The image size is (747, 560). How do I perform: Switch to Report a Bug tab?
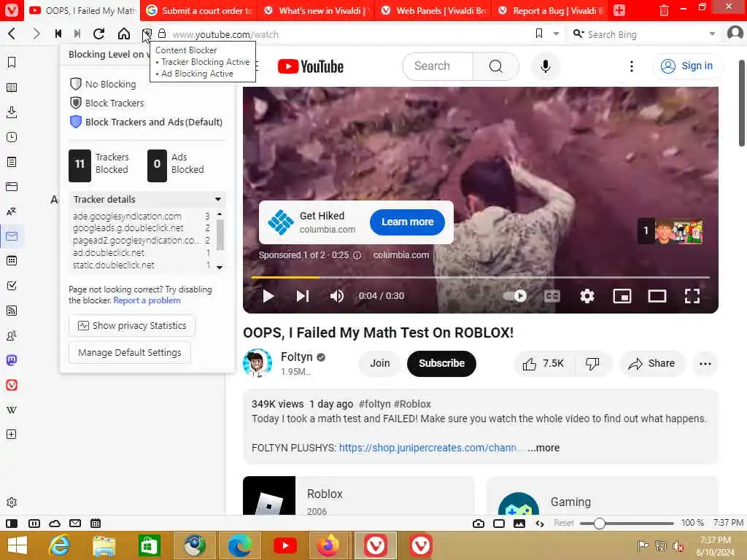[550, 10]
